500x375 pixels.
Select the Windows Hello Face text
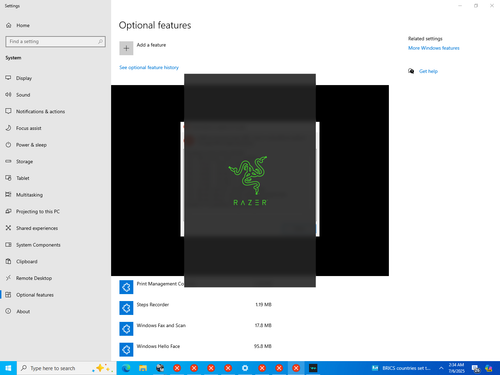[158, 346]
